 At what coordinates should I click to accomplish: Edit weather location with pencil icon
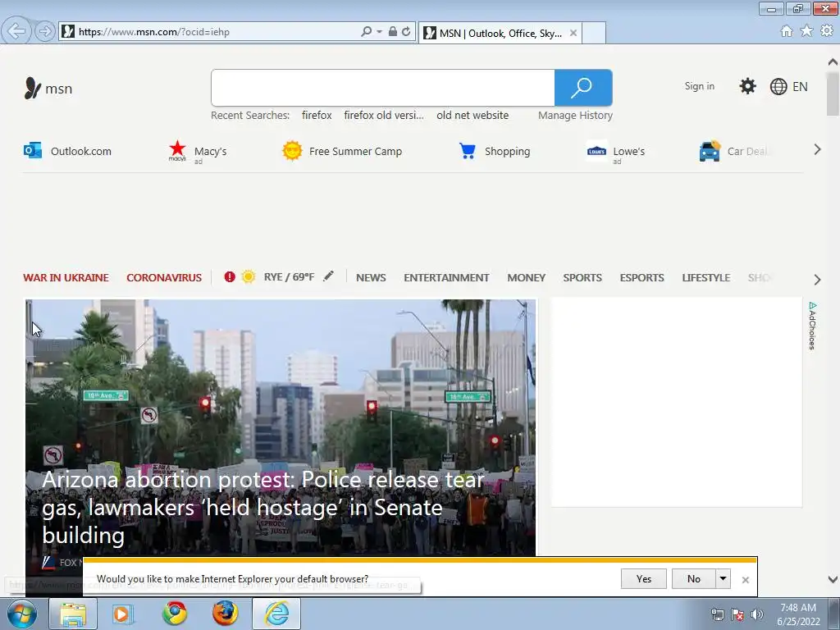click(x=328, y=276)
